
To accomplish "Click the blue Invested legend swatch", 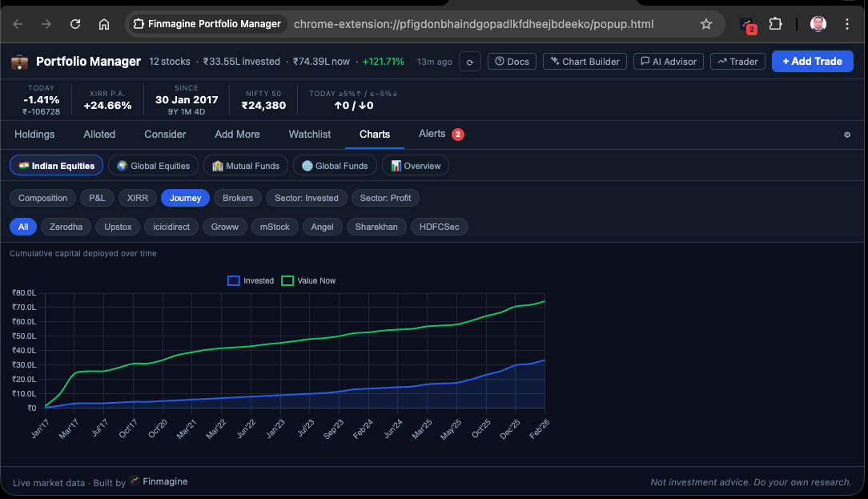I will tap(233, 280).
